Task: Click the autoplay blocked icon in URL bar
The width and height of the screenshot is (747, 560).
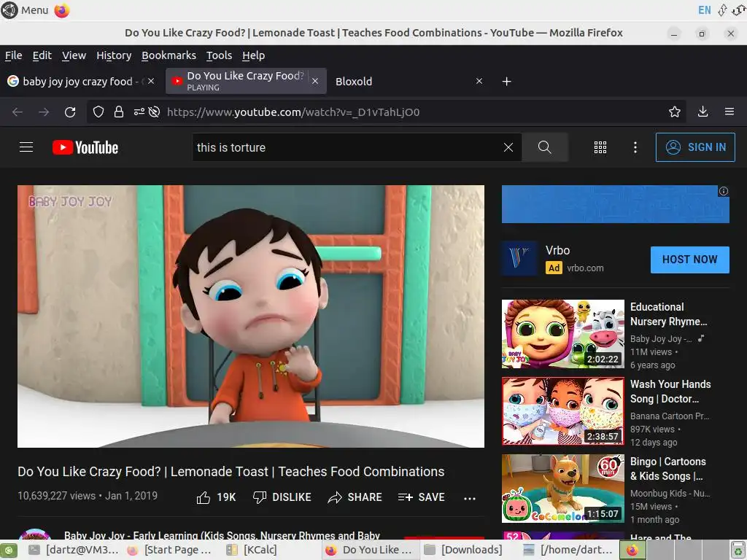Action: [x=154, y=112]
